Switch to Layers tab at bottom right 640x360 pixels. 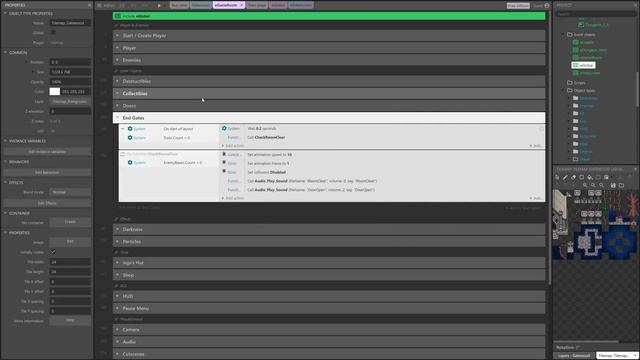point(575,356)
